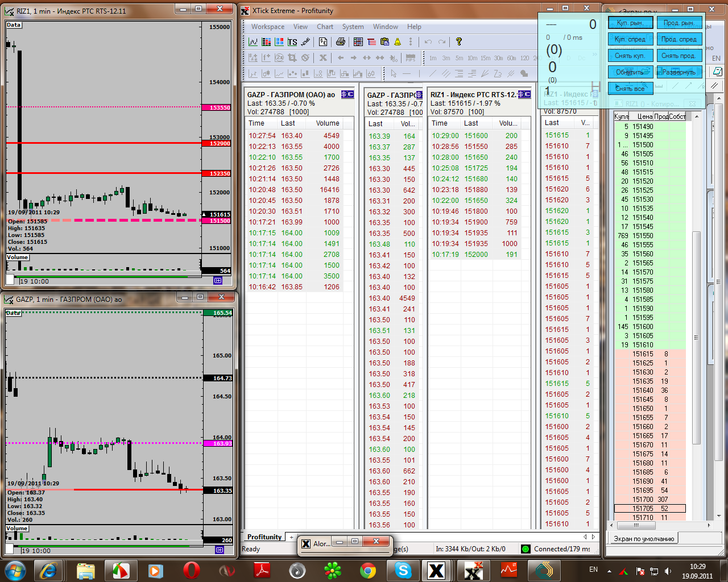Viewport: 728px width, 582px height.
Task: Open the System menu
Action: click(x=353, y=27)
